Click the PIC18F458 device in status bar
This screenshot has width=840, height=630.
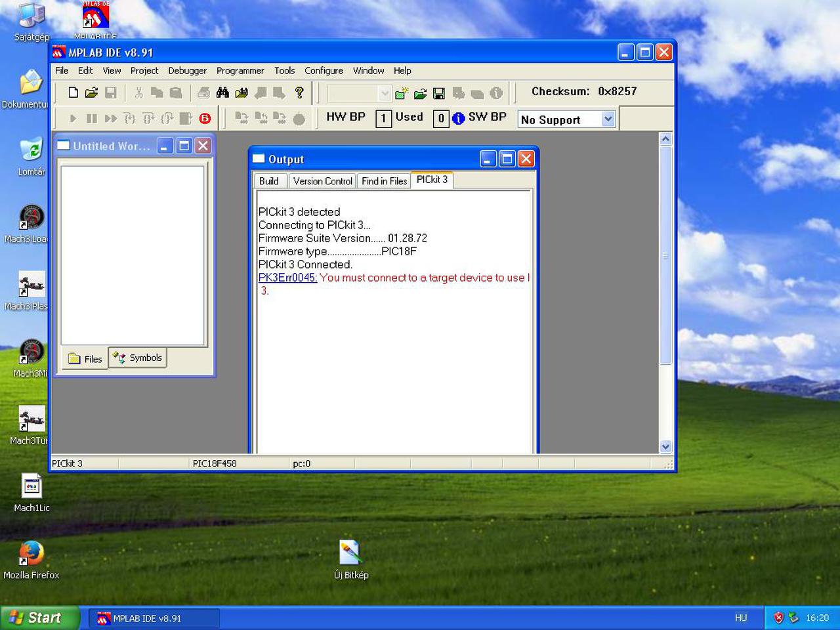215,463
